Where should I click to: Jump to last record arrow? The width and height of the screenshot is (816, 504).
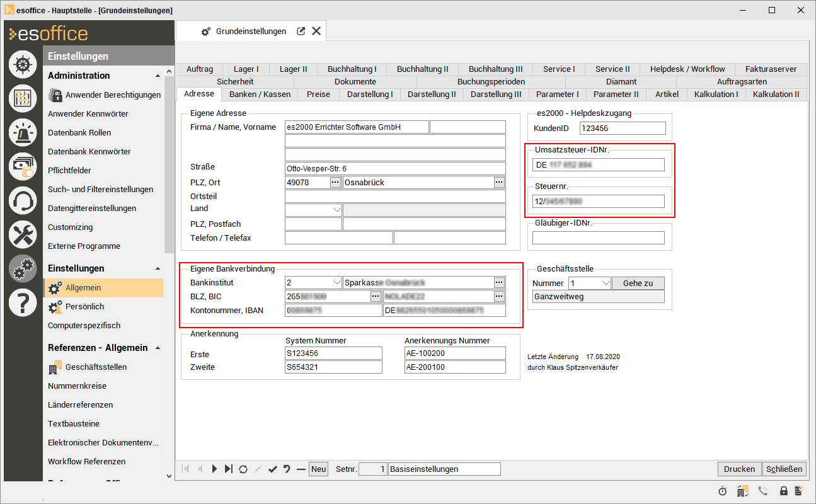228,469
